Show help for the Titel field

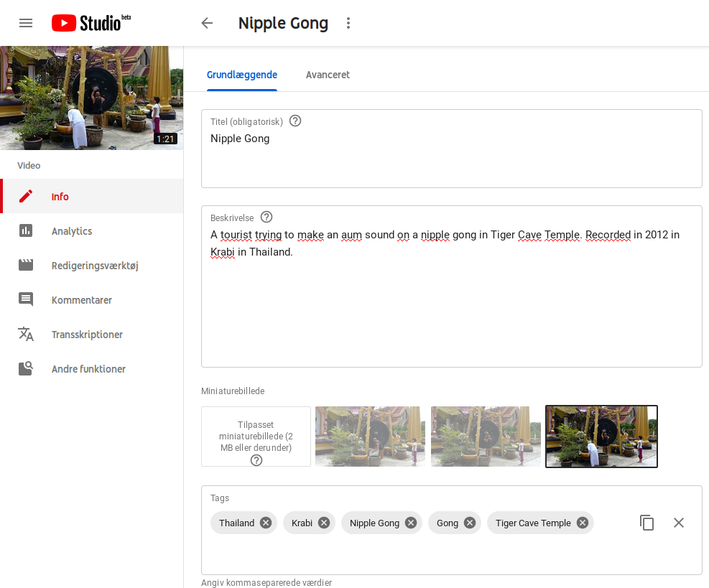coord(295,121)
